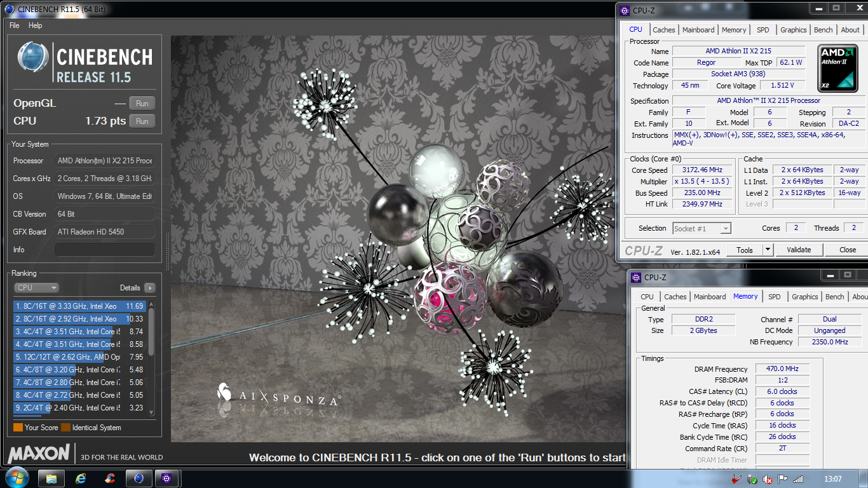Click the AMD Athlon II X2 logo

click(839, 67)
